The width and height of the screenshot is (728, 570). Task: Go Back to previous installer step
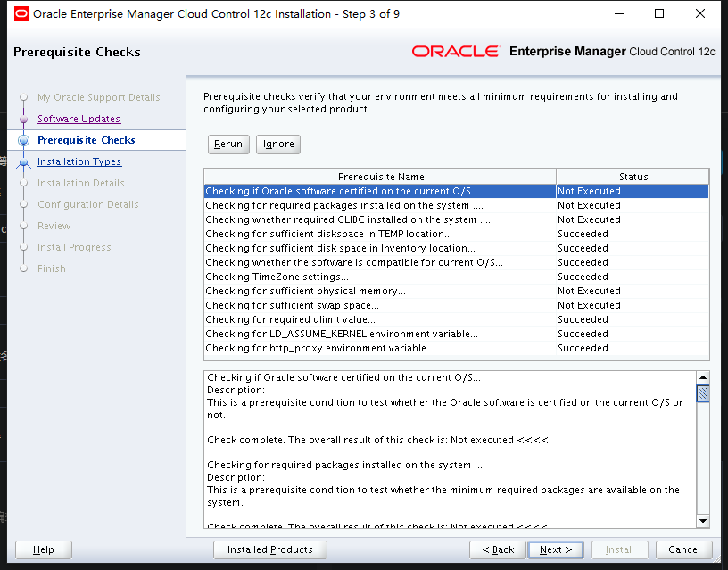coord(497,549)
